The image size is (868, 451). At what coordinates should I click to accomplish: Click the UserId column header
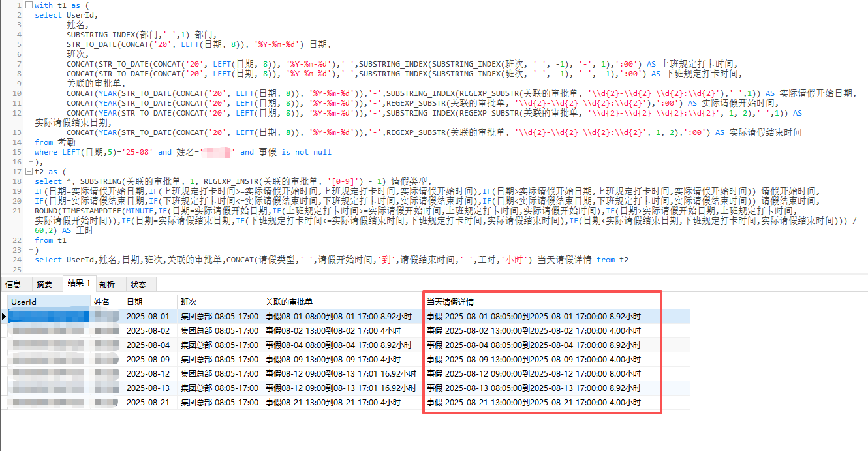pyautogui.click(x=48, y=302)
